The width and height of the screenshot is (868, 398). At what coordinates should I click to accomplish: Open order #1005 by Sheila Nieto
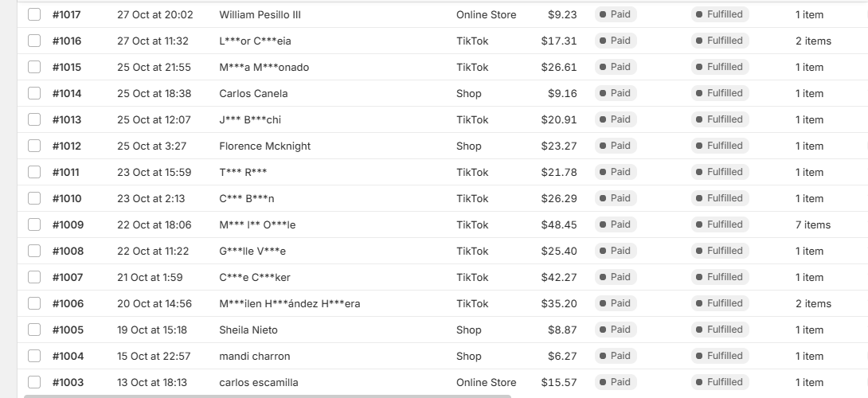pos(68,330)
